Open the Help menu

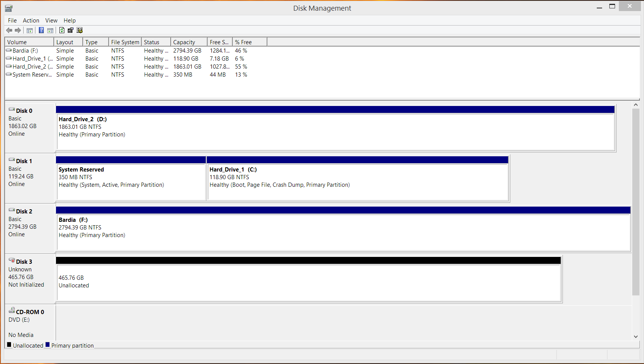pos(70,21)
